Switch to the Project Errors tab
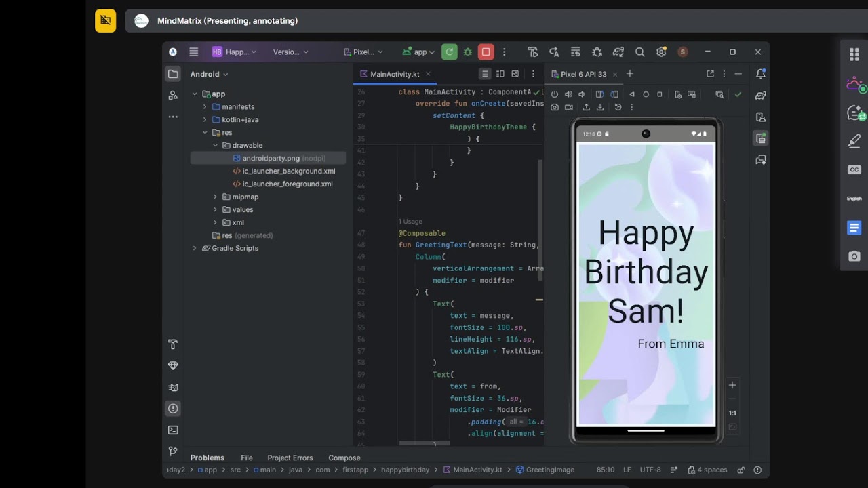868x488 pixels. (290, 457)
